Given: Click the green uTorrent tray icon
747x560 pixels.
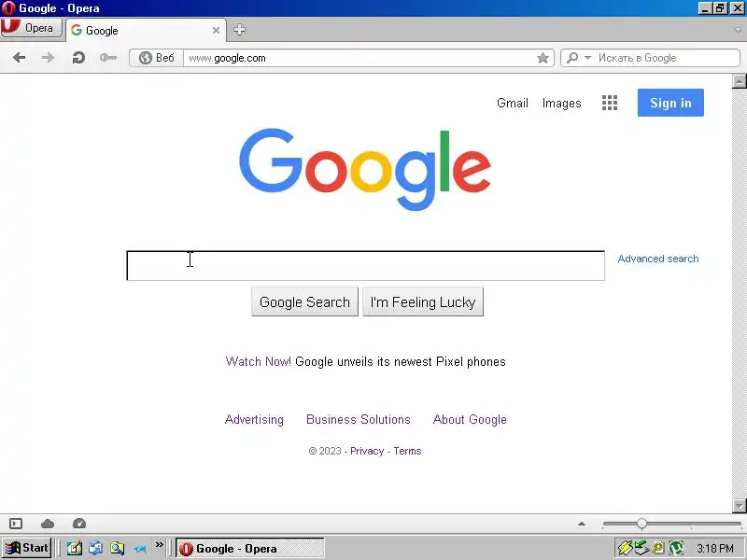Looking at the screenshot, I should pos(675,548).
